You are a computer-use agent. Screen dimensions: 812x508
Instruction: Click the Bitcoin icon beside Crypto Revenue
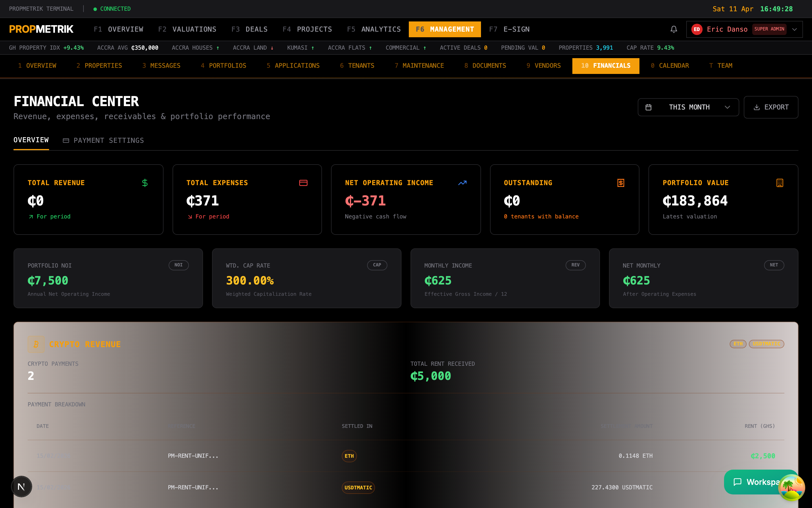coord(36,344)
